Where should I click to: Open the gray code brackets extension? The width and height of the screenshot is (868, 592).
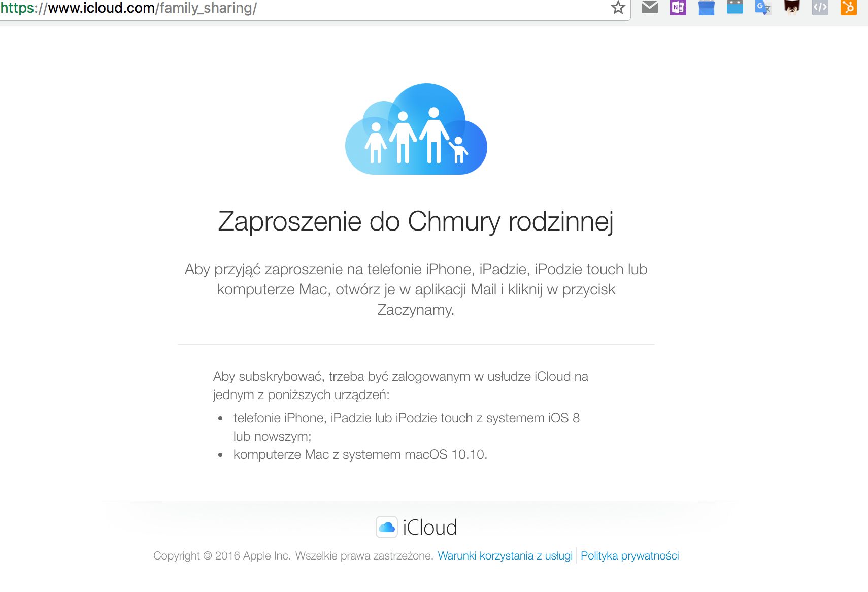click(820, 7)
